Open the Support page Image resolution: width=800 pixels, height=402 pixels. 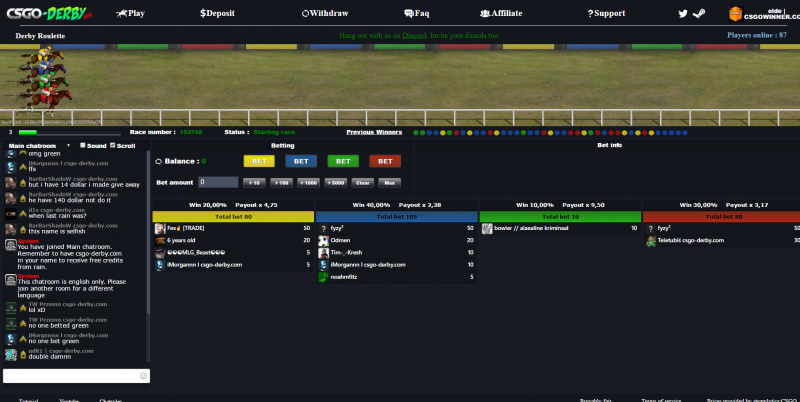tap(606, 14)
